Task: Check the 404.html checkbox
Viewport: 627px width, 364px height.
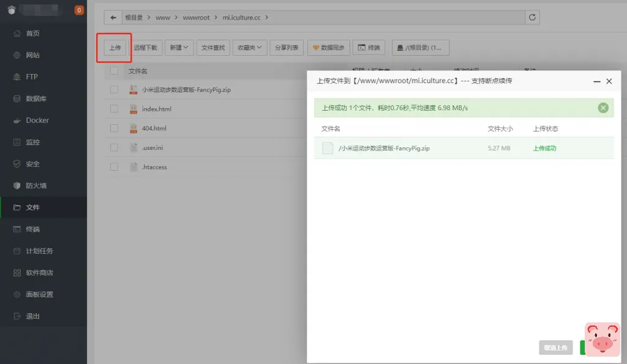Action: [x=114, y=128]
